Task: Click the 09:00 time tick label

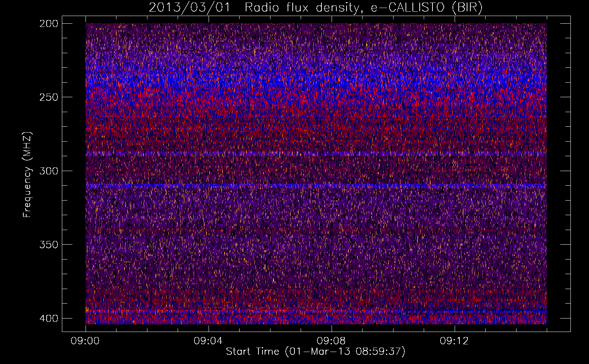Action: pyautogui.click(x=85, y=341)
